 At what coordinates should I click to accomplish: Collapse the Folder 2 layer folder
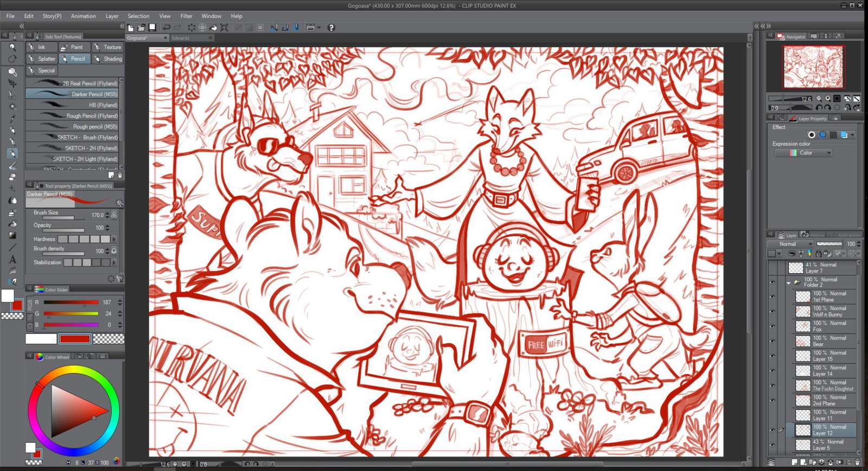(x=788, y=283)
